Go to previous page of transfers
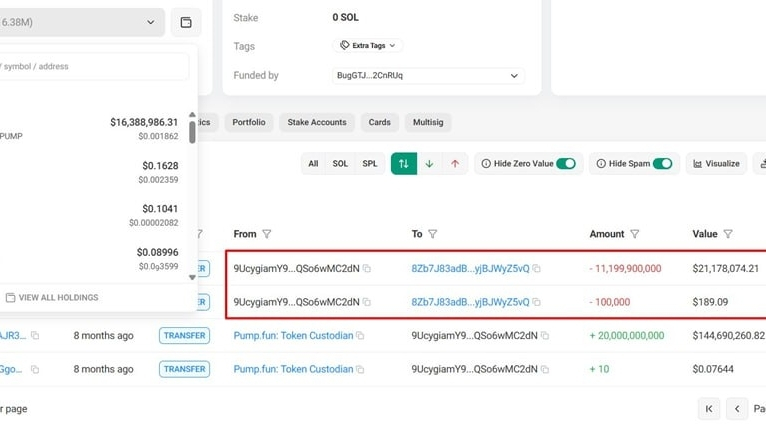This screenshot has width=766, height=430. (737, 408)
